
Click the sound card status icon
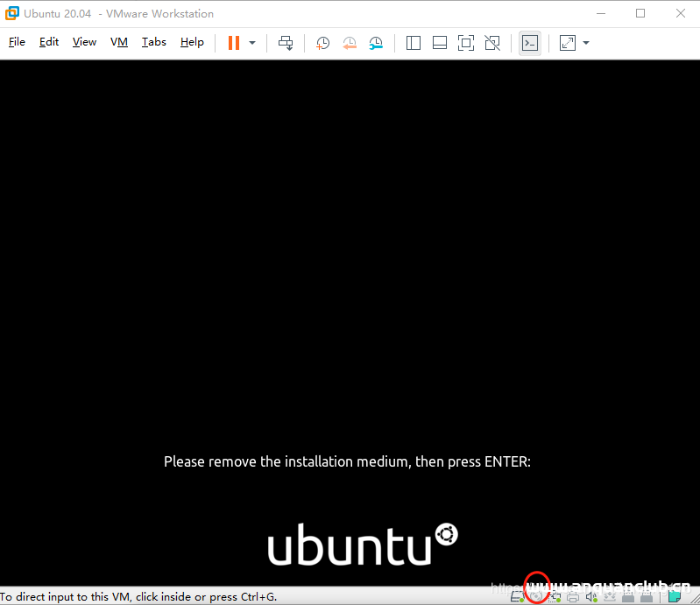pos(591,596)
